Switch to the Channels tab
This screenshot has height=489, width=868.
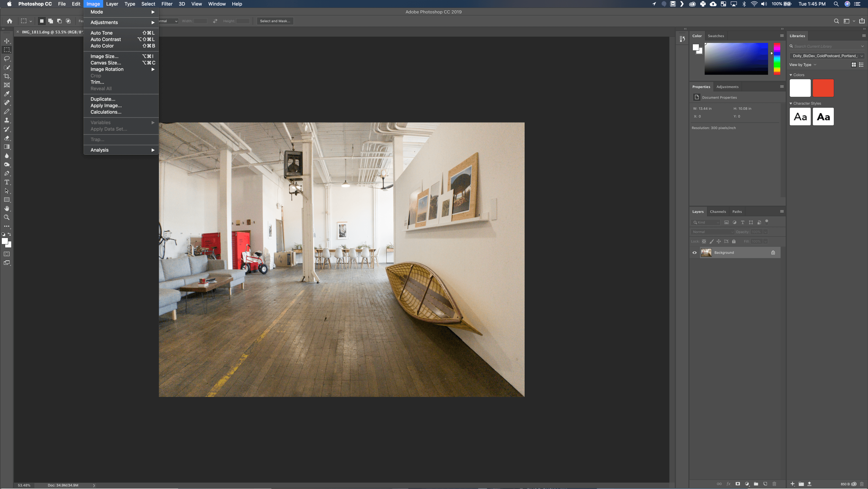point(718,212)
